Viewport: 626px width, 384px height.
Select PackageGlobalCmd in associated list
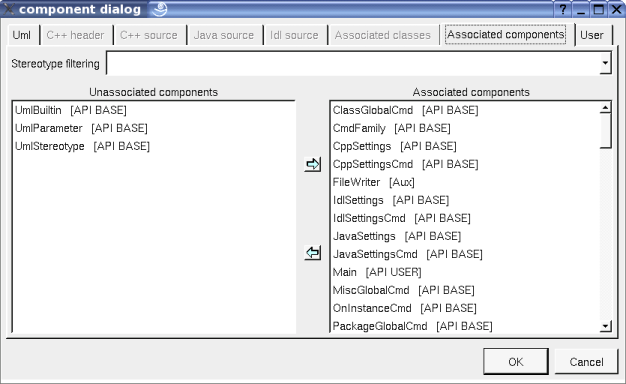pos(465,326)
